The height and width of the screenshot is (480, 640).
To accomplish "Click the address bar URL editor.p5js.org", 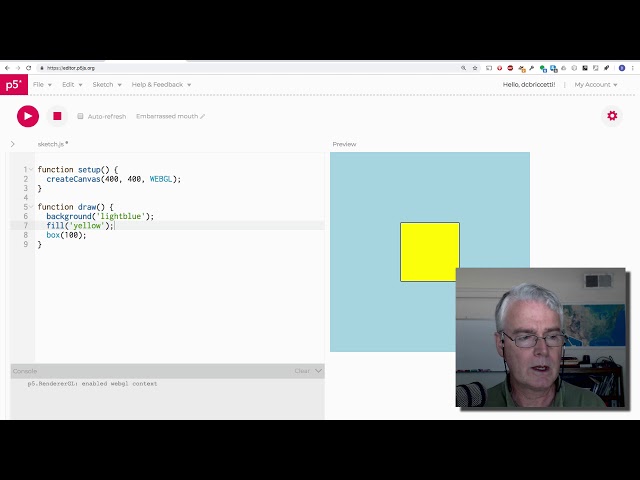I will click(71, 68).
